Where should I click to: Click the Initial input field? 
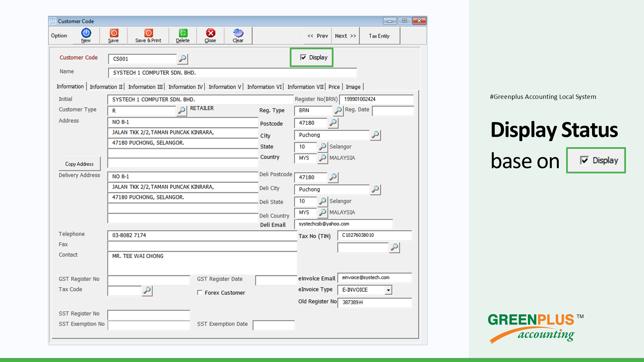pos(200,100)
